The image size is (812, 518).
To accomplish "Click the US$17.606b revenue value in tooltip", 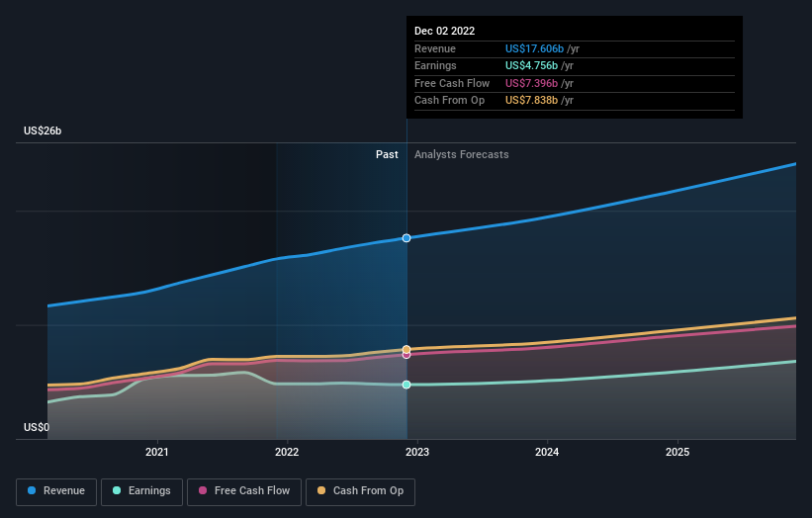I will pyautogui.click(x=534, y=48).
